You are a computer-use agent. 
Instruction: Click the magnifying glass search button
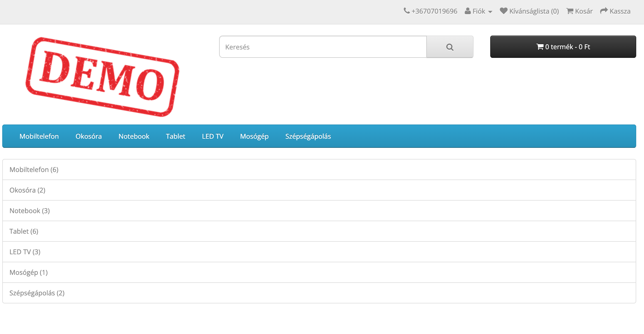click(450, 47)
